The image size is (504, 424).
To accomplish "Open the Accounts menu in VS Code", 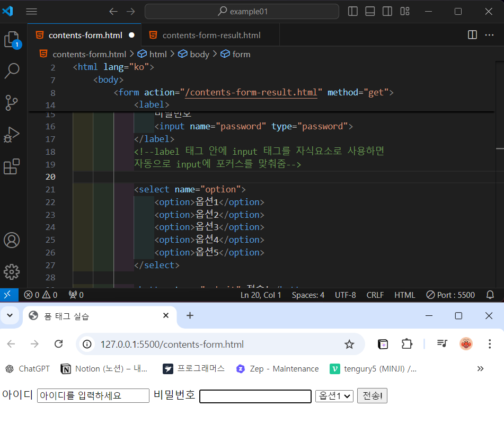I will [x=12, y=240].
